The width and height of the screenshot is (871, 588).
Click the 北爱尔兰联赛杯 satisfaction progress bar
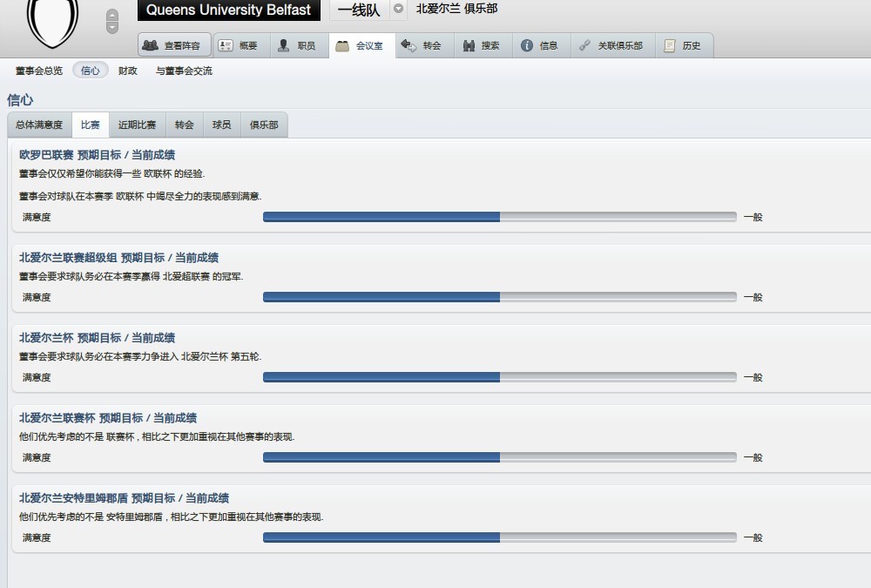point(499,456)
